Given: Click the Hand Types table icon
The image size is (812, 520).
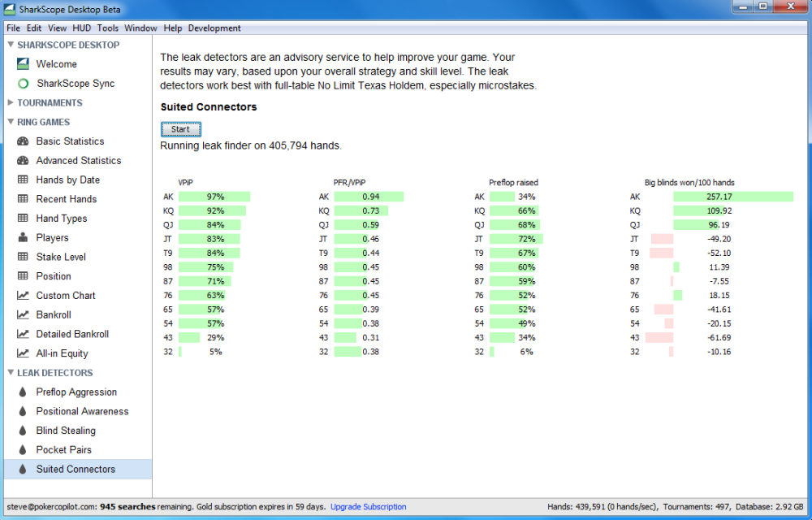Looking at the screenshot, I should (23, 218).
